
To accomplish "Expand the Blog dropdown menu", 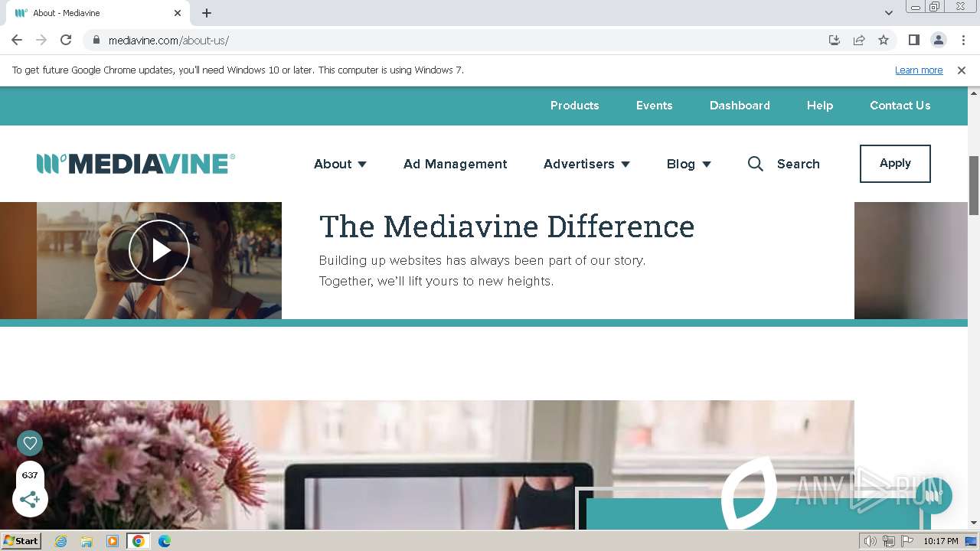I will tap(688, 164).
